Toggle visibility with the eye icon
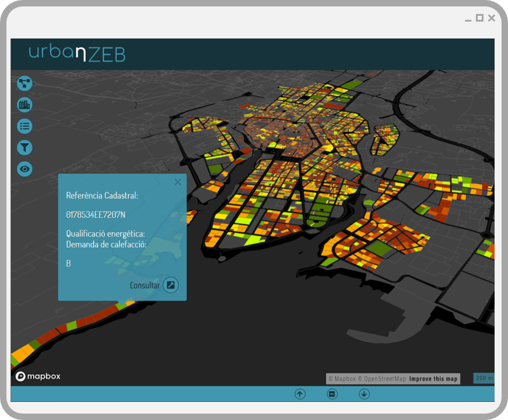Image resolution: width=508 pixels, height=420 pixels. click(24, 169)
